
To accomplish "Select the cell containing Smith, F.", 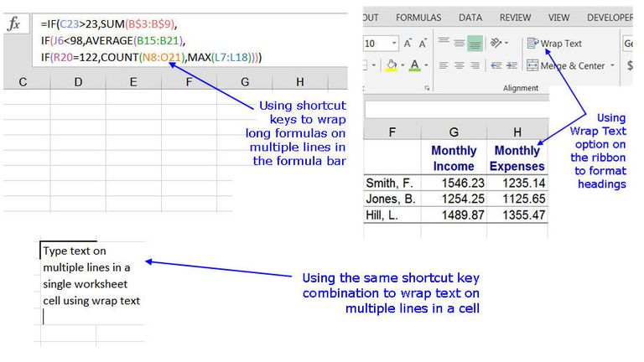I will [392, 183].
